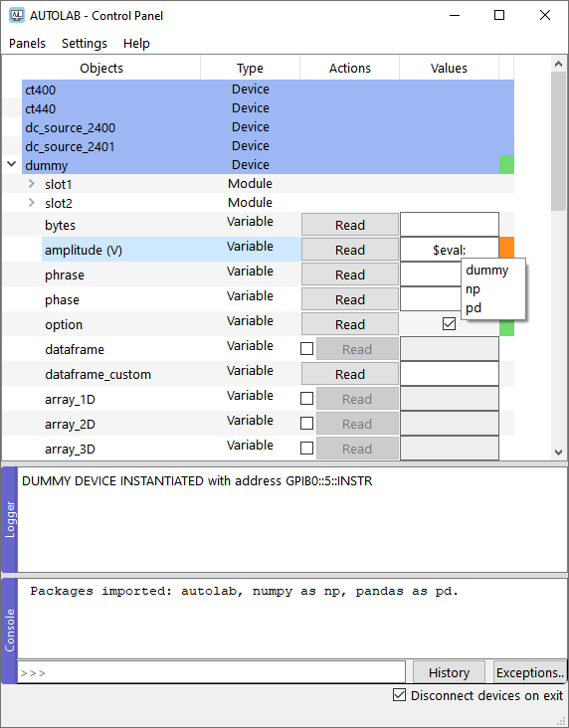569x728 pixels.
Task: Open the Settings menu
Action: (85, 43)
